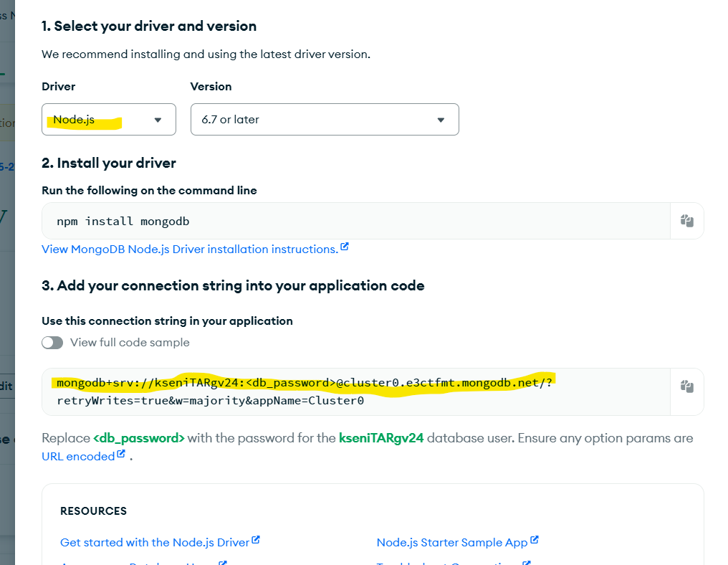Screen dimensions: 728x565
Task: Open the Node.js Starter Sample App link
Action: (452, 543)
